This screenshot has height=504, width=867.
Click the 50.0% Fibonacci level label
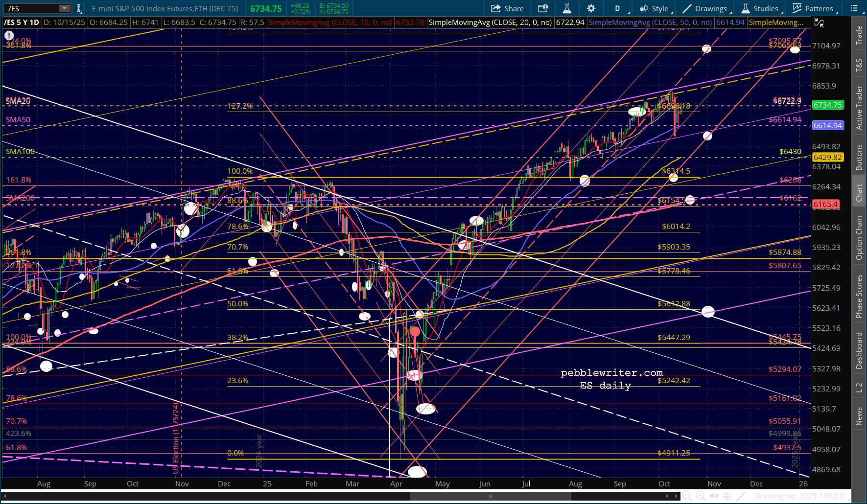point(238,304)
